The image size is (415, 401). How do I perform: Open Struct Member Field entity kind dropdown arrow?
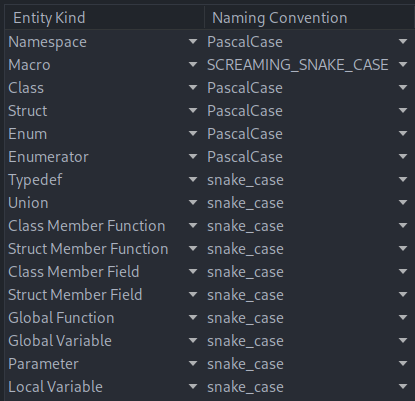pos(193,295)
